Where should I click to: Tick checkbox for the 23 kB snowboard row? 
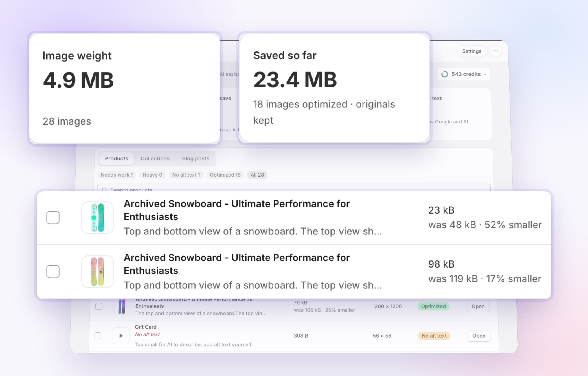[53, 218]
